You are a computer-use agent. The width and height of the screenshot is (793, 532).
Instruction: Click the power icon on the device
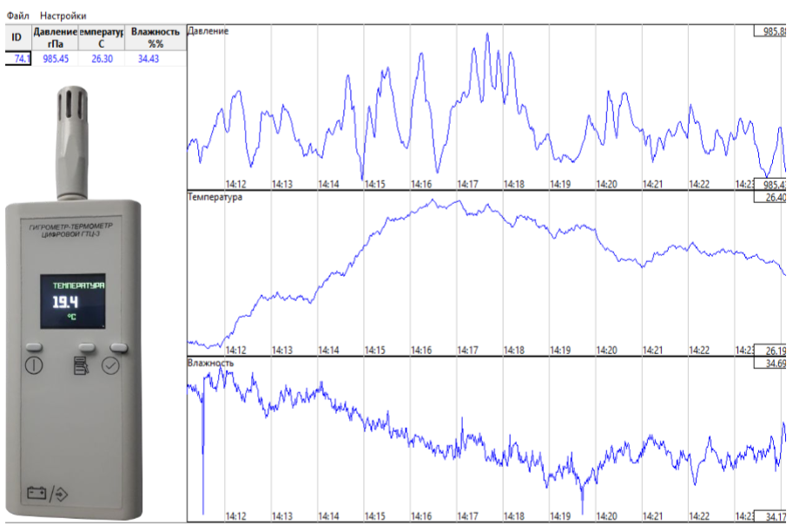[x=33, y=365]
